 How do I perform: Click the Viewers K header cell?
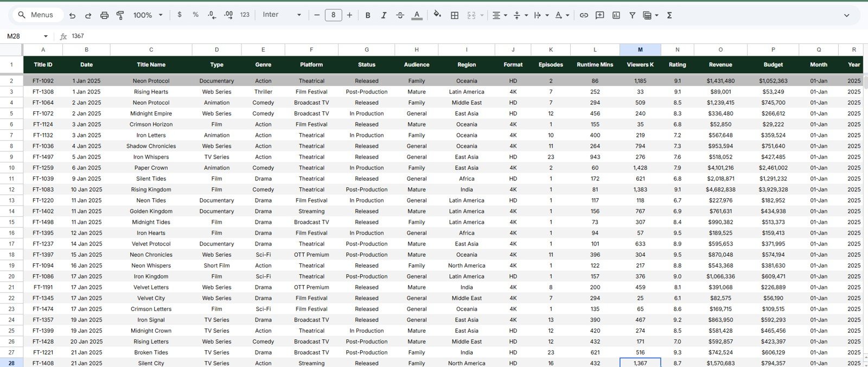pyautogui.click(x=640, y=65)
